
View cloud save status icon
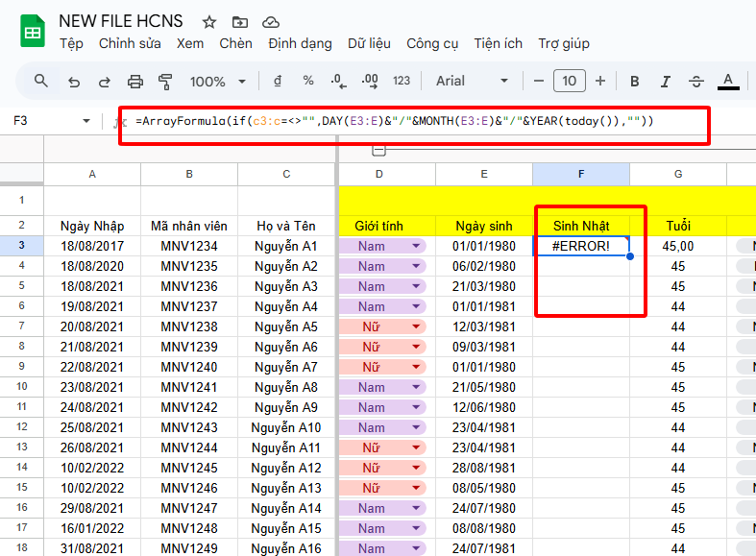(x=271, y=21)
